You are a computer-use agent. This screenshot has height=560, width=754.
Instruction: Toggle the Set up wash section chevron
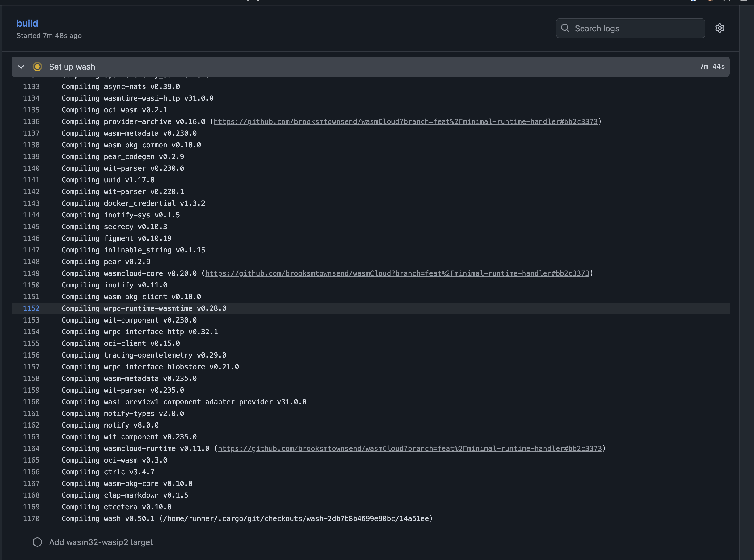click(21, 67)
